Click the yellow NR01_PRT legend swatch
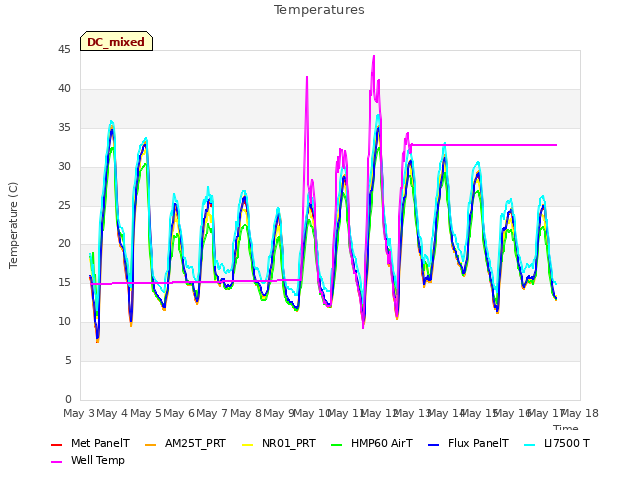Image resolution: width=640 pixels, height=480 pixels. 247,444
